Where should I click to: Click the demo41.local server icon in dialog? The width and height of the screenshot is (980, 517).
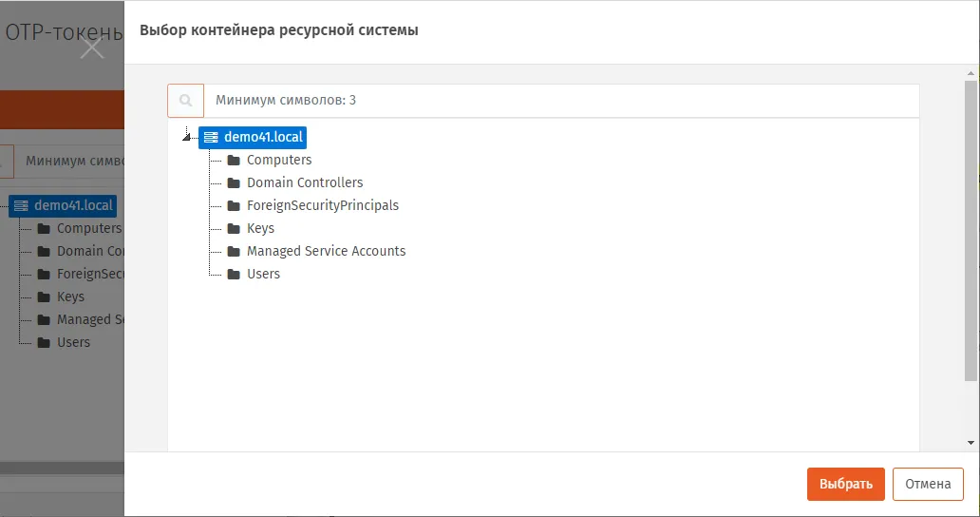(x=211, y=138)
